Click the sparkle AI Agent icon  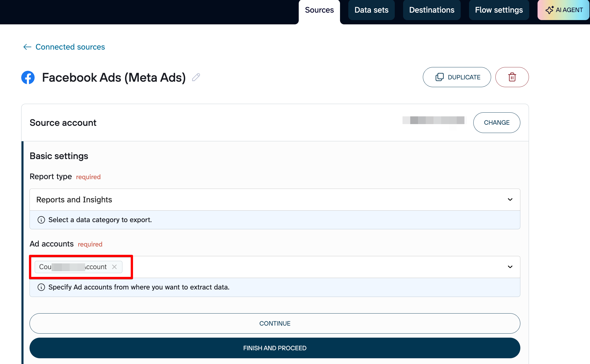tap(549, 10)
